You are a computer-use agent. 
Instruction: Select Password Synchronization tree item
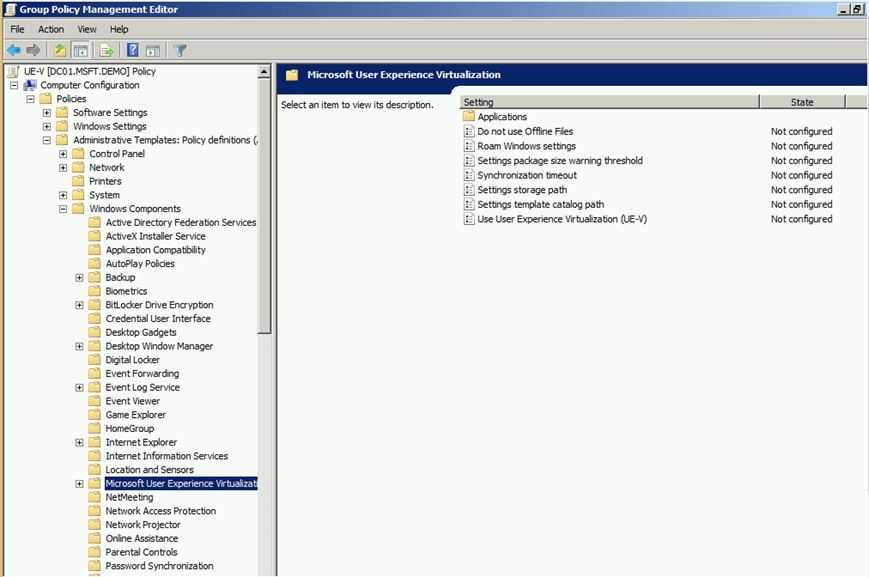[x=159, y=566]
